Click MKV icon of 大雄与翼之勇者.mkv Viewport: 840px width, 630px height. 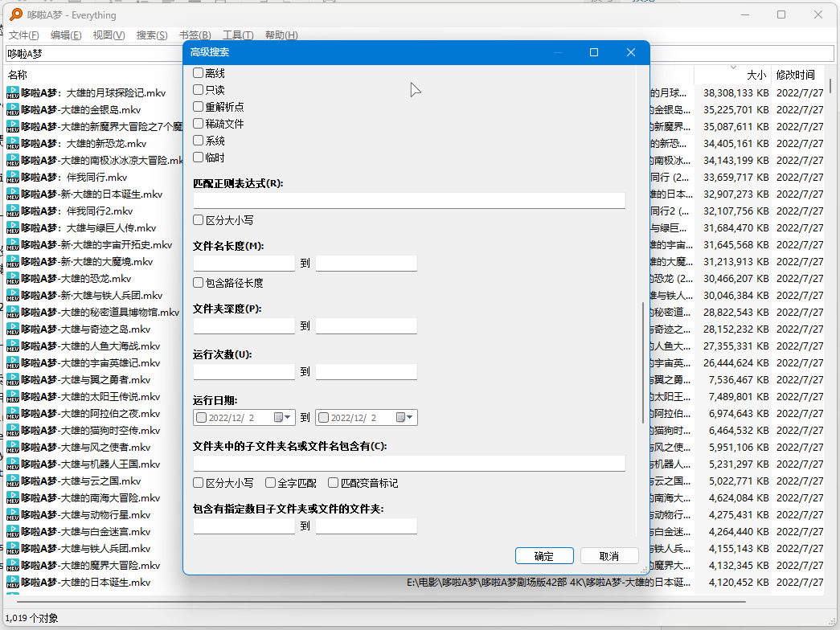coord(13,380)
